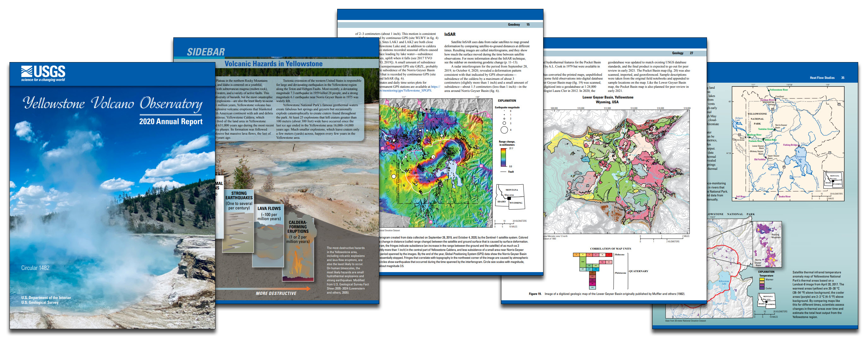Screen dimensions: 868x344
Task: Click the USGS logo on the cover
Action: (x=43, y=73)
